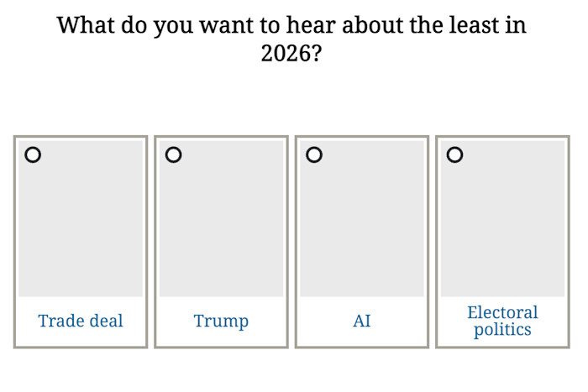Click the "Electoral politics" text label
Viewport: 588px width, 392px height.
click(x=502, y=321)
